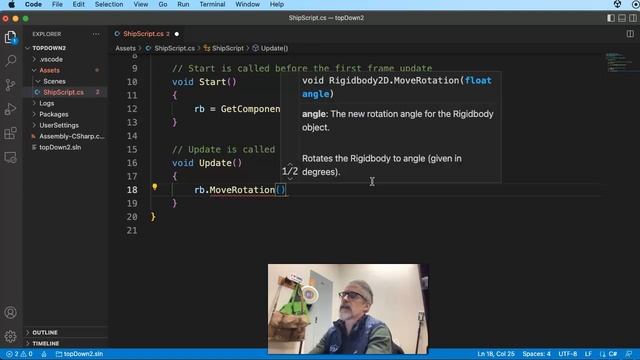The height and width of the screenshot is (360, 640).
Task: Open the Go menu
Action: tap(163, 4)
